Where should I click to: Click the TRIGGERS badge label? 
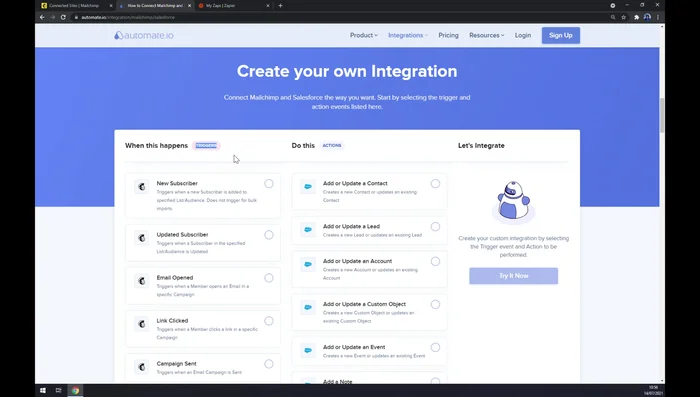206,146
